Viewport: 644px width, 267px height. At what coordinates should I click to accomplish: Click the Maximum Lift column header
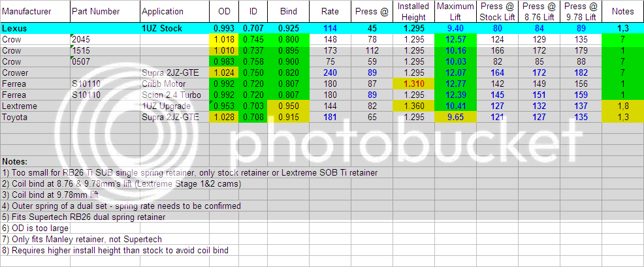coord(456,12)
